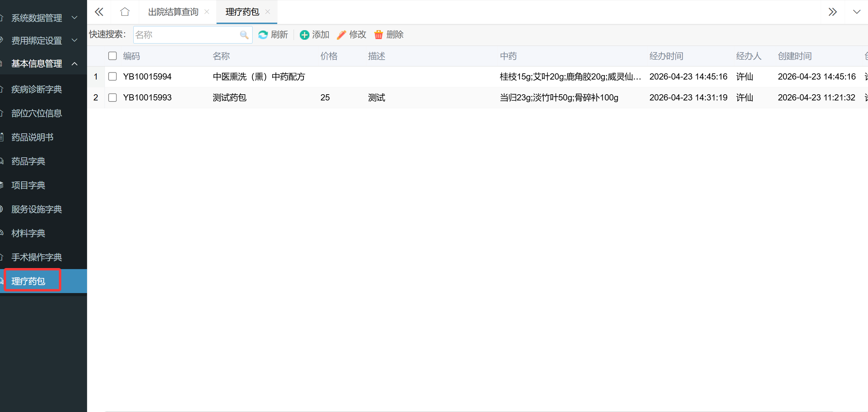
Task: Go to the home tab icon
Action: pyautogui.click(x=125, y=12)
